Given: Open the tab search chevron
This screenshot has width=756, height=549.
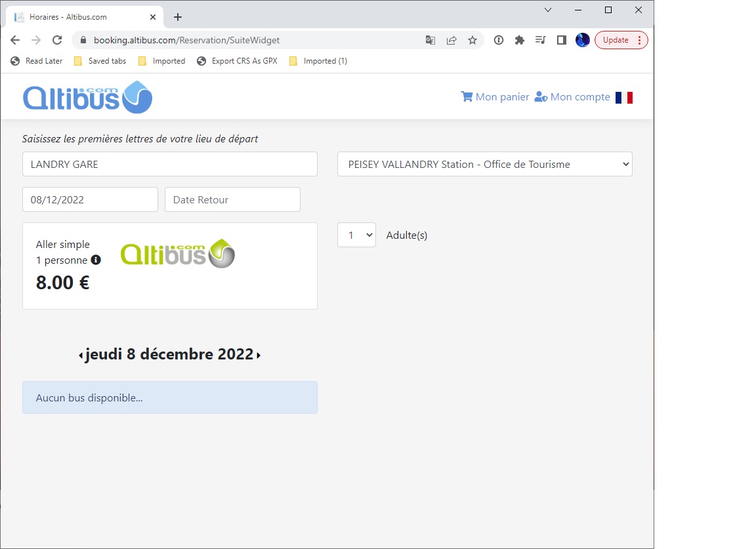Looking at the screenshot, I should pyautogui.click(x=548, y=10).
